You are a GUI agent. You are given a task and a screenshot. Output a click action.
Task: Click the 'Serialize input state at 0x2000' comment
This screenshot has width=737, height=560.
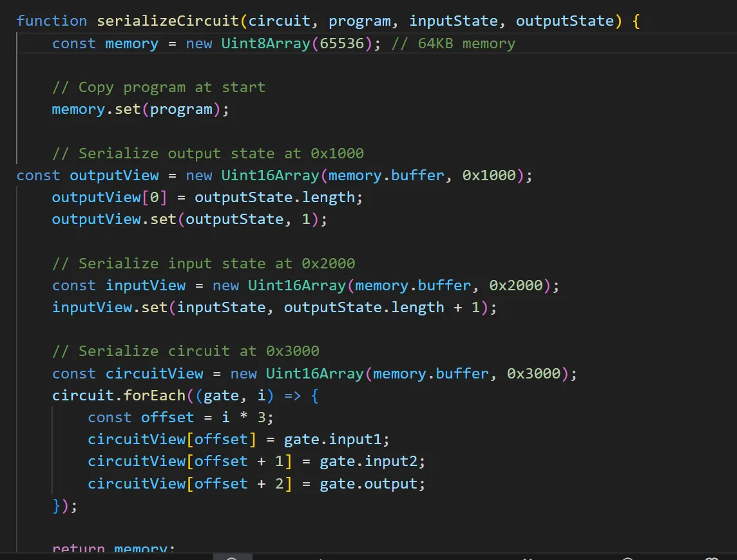tap(203, 264)
